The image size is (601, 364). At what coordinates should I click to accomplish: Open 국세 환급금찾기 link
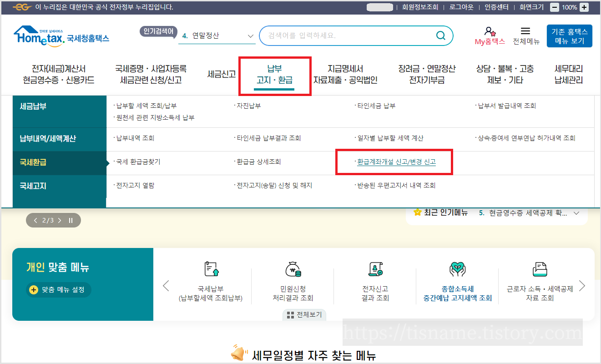[138, 162]
